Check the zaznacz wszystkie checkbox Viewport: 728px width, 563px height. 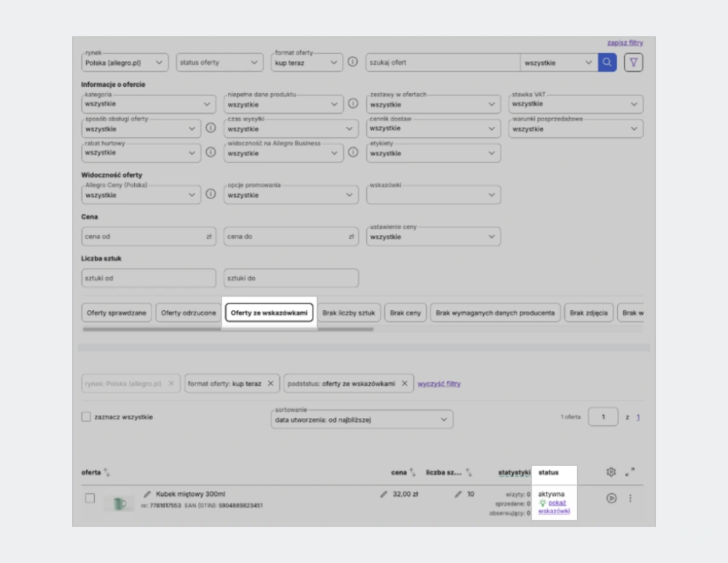(x=86, y=416)
